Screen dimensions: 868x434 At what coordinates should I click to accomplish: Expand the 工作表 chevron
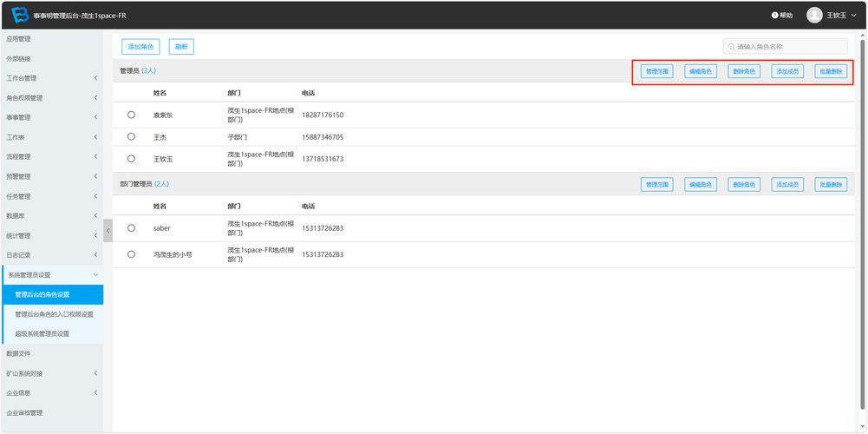tap(95, 137)
